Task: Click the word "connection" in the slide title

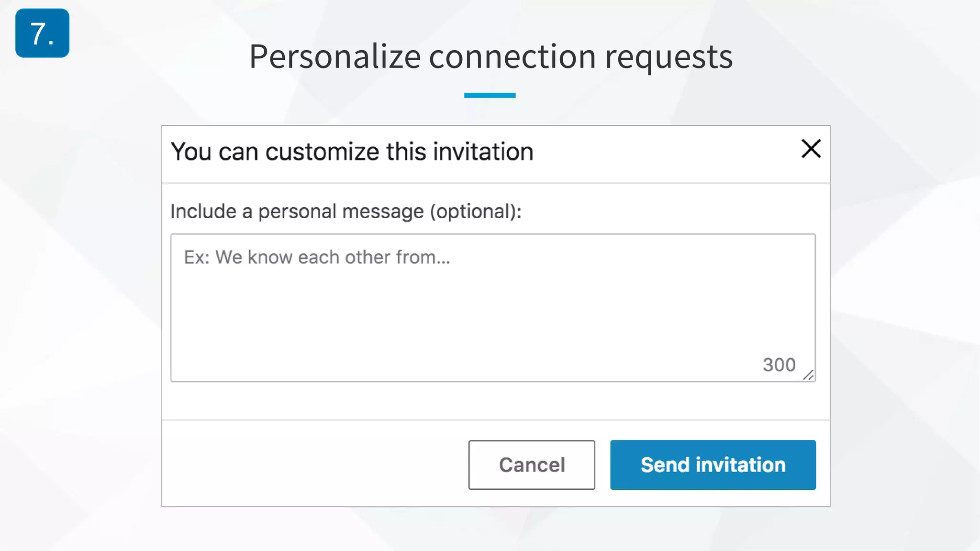Action: pyautogui.click(x=512, y=57)
